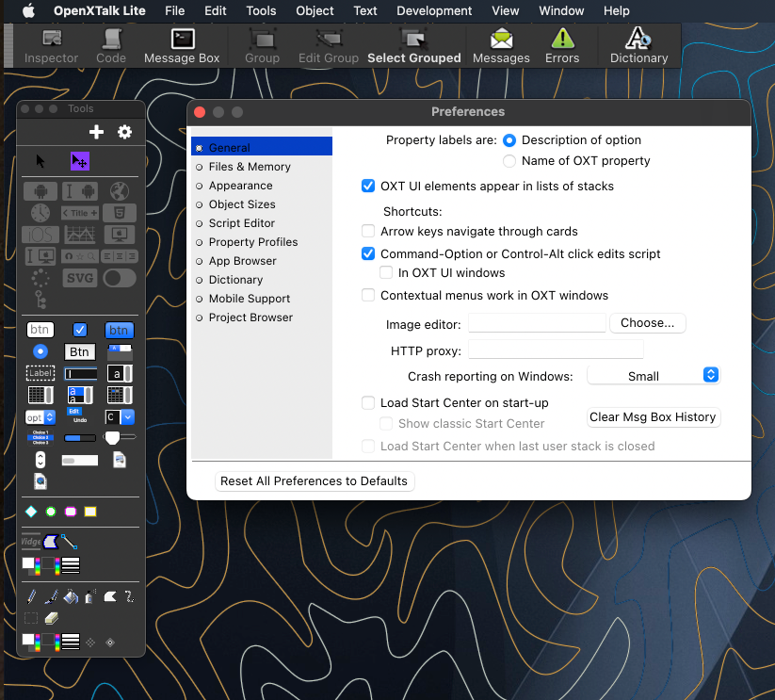The width and height of the screenshot is (775, 700).
Task: Select the 'opt' option menu control
Action: coord(40,417)
